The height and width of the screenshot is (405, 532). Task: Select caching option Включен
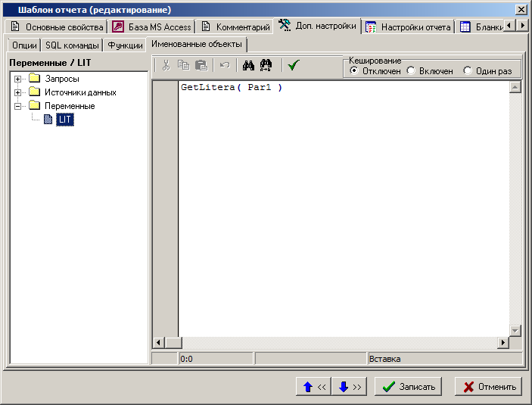[411, 70]
